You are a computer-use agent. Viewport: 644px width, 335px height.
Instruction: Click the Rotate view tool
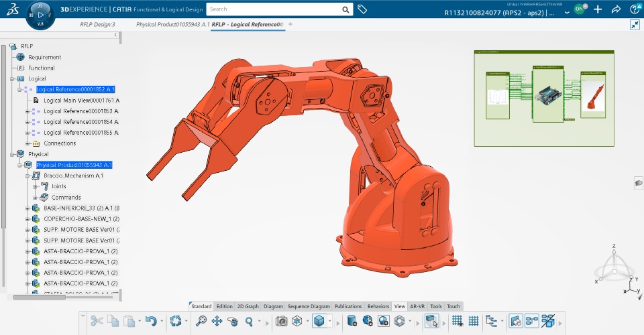[x=233, y=321]
